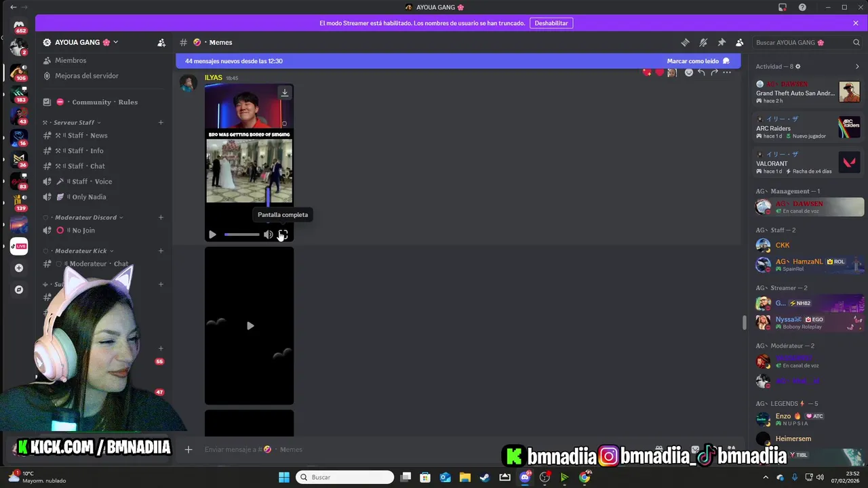
Task: Download the video in ILYAS message
Action: (285, 92)
